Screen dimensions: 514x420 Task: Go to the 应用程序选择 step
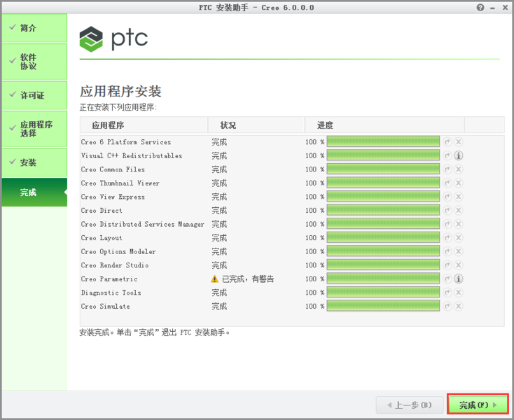tap(34, 129)
